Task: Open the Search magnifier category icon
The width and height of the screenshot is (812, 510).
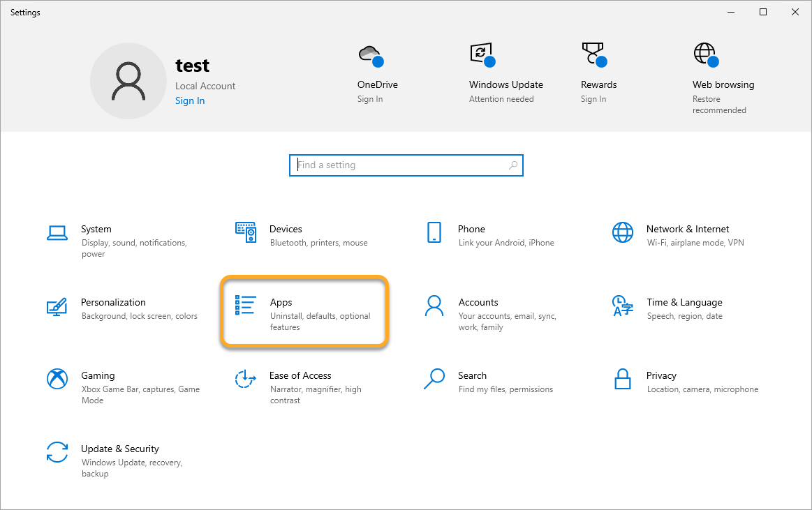Action: tap(434, 379)
